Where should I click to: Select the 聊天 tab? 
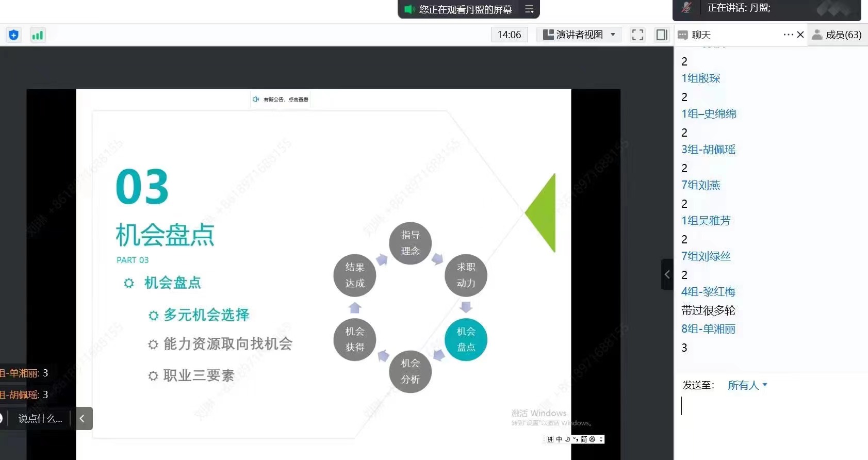pyautogui.click(x=701, y=35)
